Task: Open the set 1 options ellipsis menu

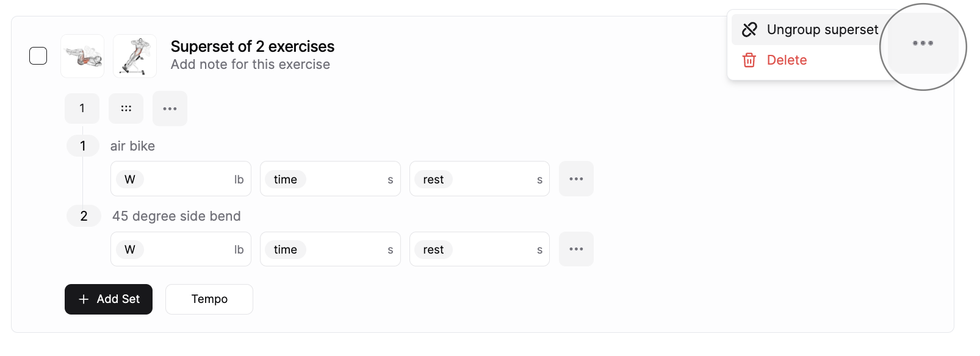Action: (x=170, y=108)
